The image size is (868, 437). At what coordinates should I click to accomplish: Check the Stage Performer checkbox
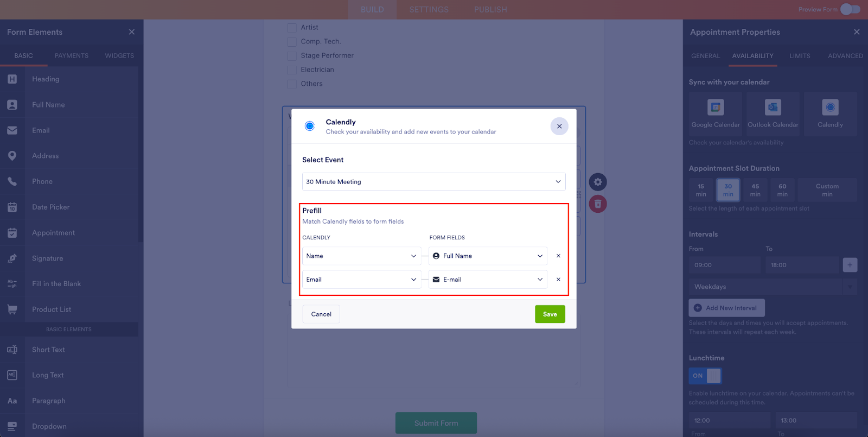pyautogui.click(x=292, y=55)
